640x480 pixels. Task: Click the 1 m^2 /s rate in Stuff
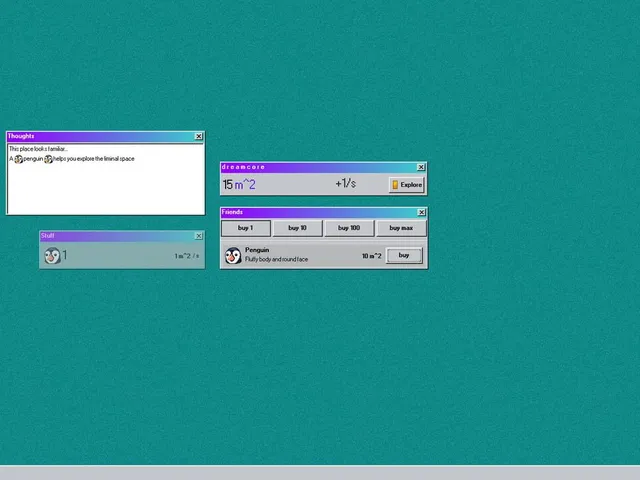click(187, 256)
